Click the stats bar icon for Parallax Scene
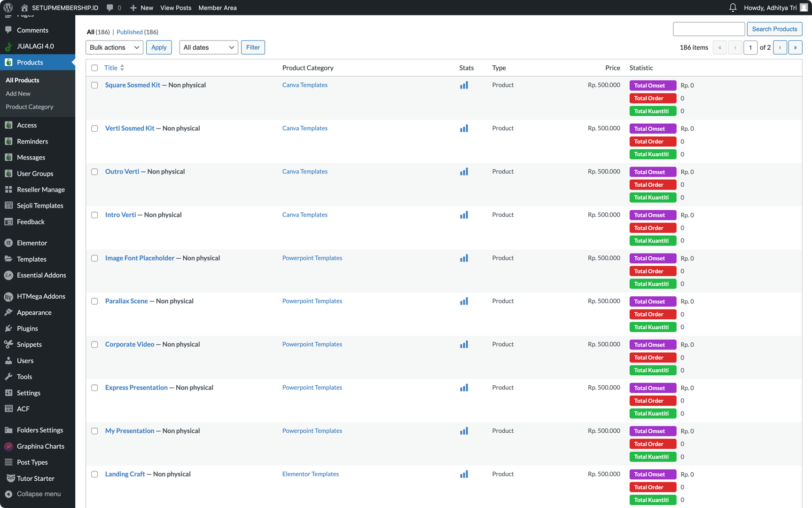Image resolution: width=812 pixels, height=508 pixels. (464, 301)
